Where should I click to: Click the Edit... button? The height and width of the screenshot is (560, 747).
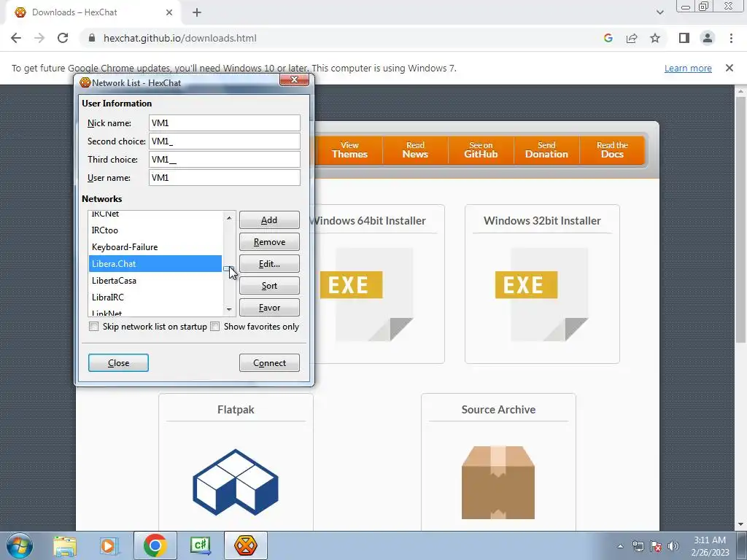[x=269, y=264]
